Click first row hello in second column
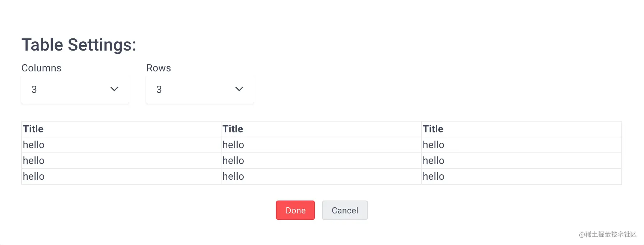Image resolution: width=644 pixels, height=245 pixels. click(233, 145)
